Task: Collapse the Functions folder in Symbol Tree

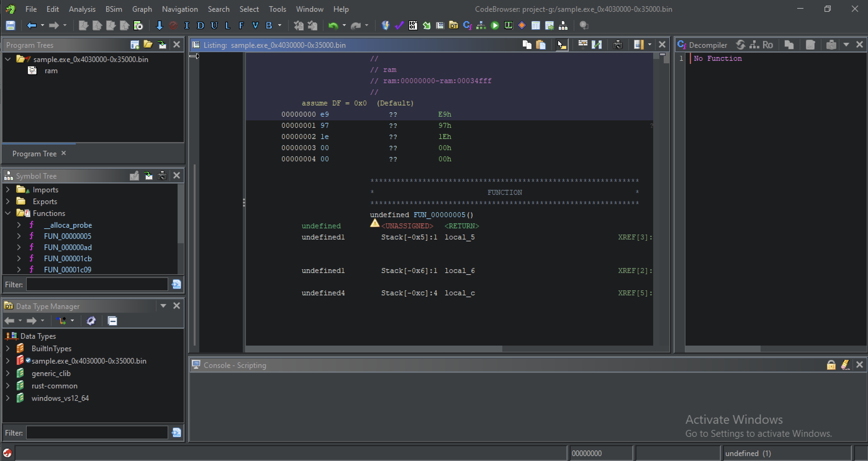Action: (x=8, y=213)
